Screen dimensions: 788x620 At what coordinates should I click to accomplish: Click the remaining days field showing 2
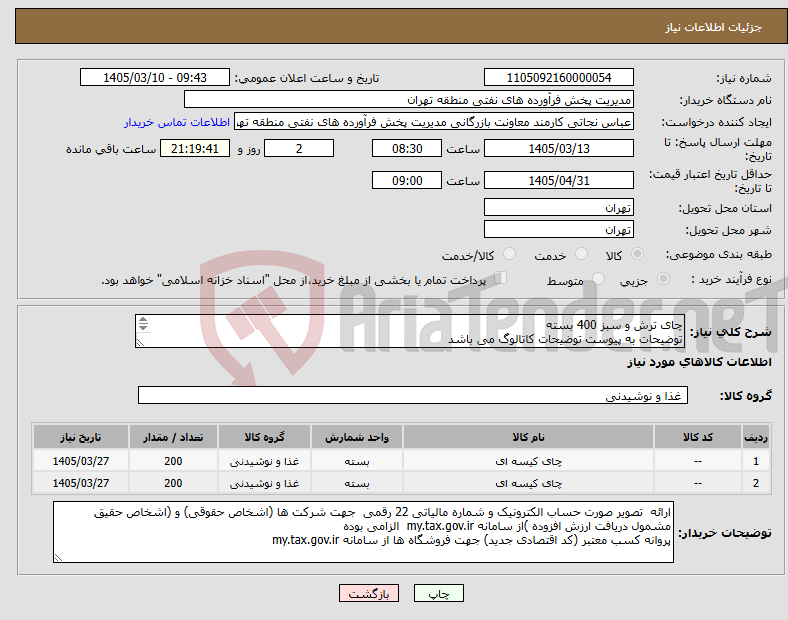[x=299, y=149]
